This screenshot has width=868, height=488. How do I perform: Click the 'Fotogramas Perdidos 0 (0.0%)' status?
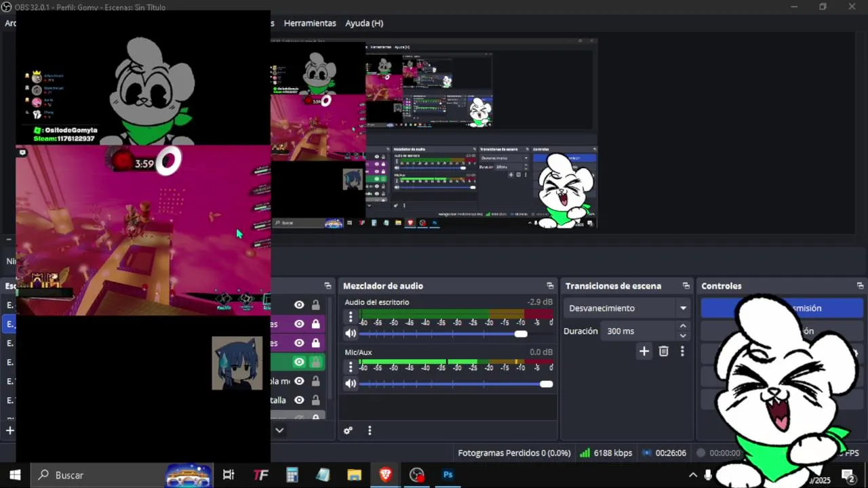tap(514, 453)
